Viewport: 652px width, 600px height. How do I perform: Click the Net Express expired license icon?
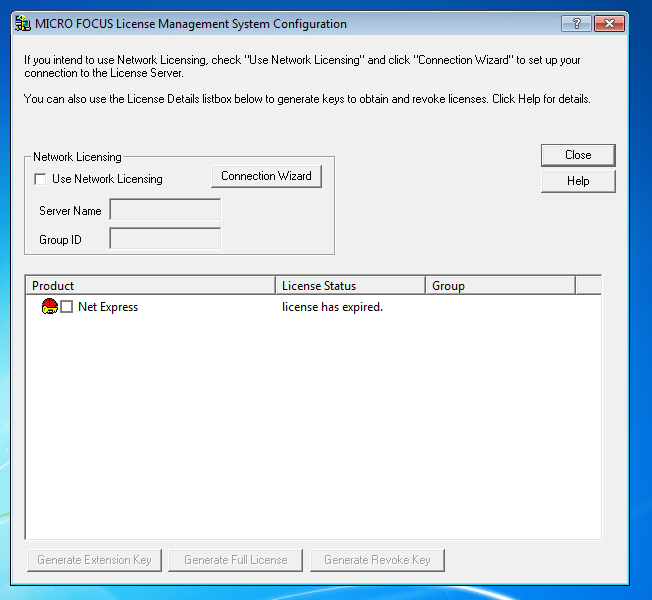click(49, 307)
